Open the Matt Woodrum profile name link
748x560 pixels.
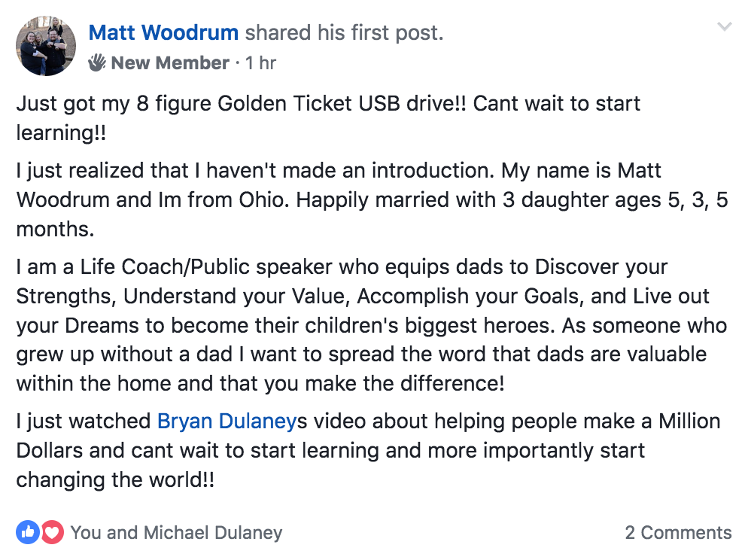(163, 33)
